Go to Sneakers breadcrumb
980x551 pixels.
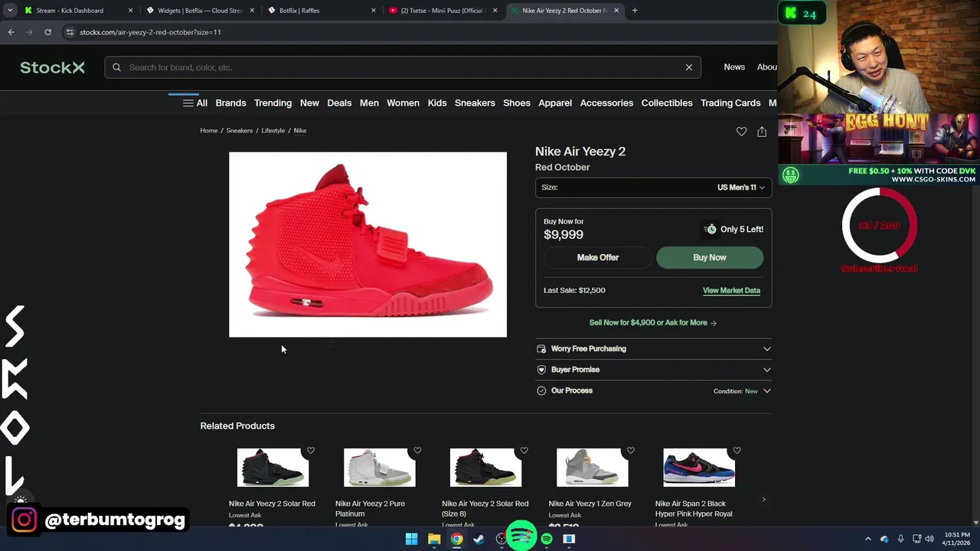(239, 131)
